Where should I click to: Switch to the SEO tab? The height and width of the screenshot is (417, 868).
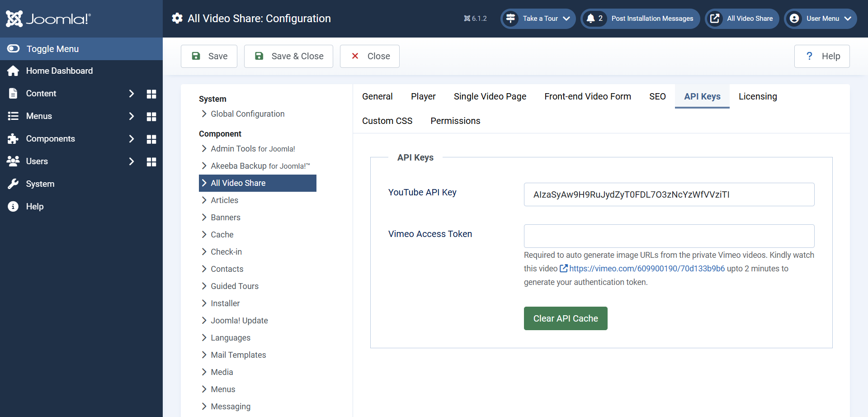pos(657,96)
